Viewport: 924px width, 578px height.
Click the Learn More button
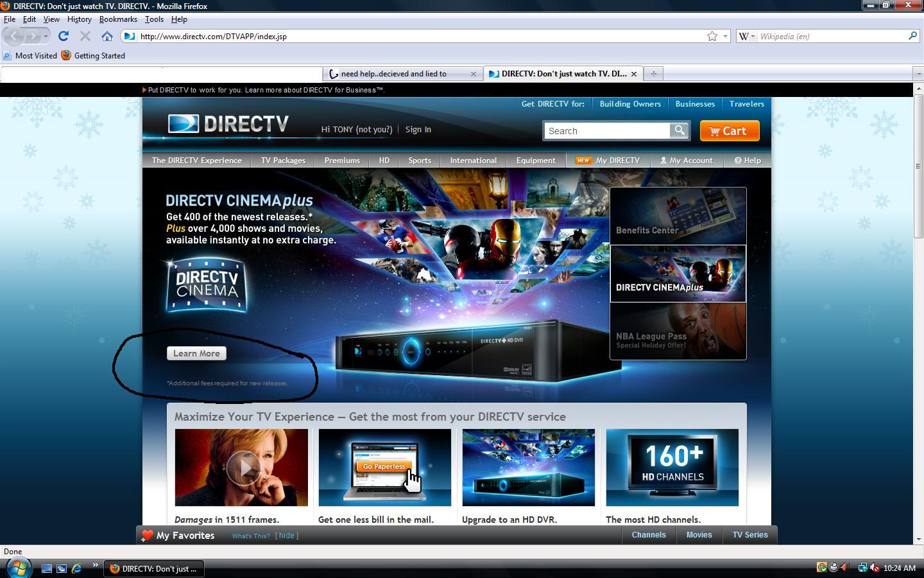196,353
